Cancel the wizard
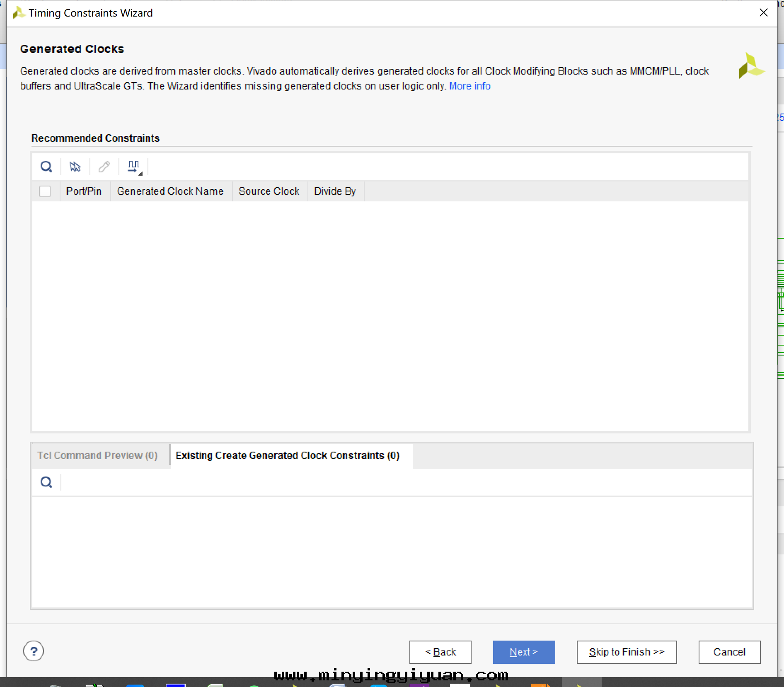The width and height of the screenshot is (784, 687). [x=729, y=652]
